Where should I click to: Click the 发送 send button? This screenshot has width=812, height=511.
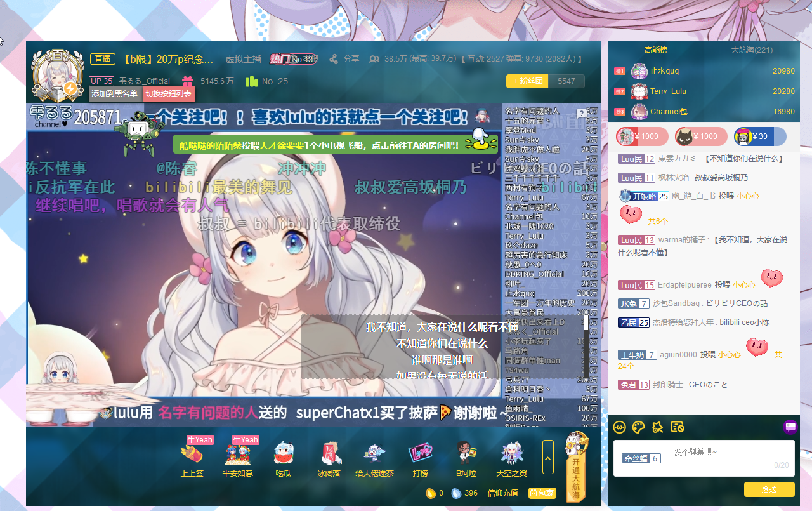[769, 489]
